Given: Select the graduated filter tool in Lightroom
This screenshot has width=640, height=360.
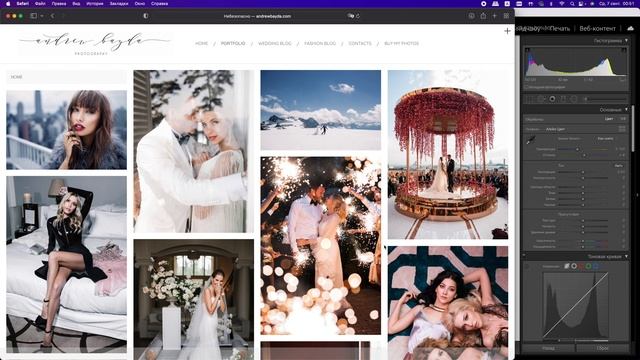Looking at the screenshot, I should click(x=563, y=99).
